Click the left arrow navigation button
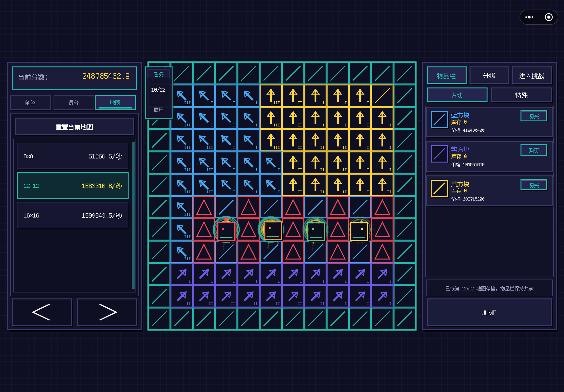Viewport: 564px width, 392px height. [42, 312]
